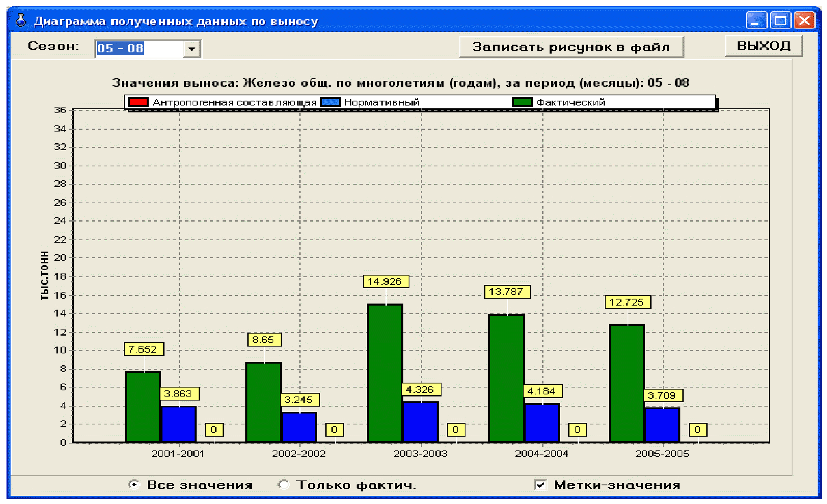Click green Фактический legend swatch
Viewport: 827px width, 504px height.
click(522, 102)
